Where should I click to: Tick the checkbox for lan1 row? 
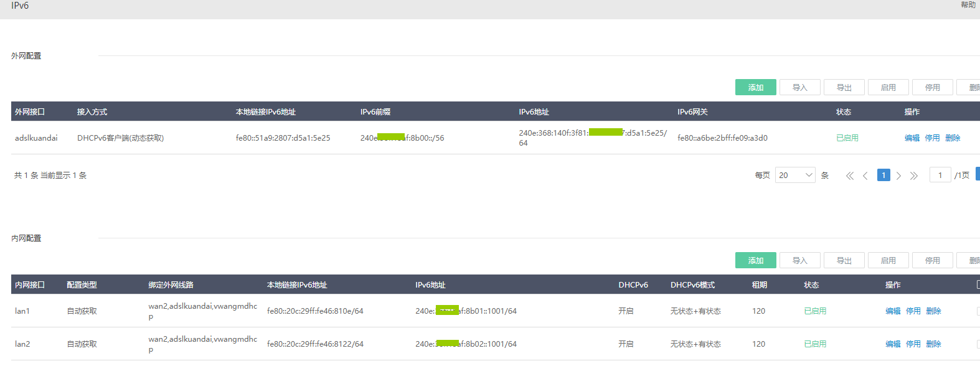[978, 311]
